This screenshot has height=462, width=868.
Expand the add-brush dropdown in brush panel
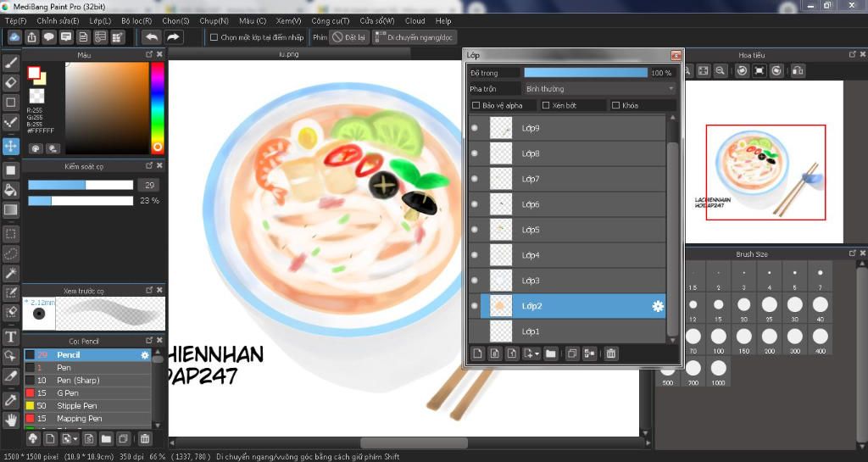[75, 439]
